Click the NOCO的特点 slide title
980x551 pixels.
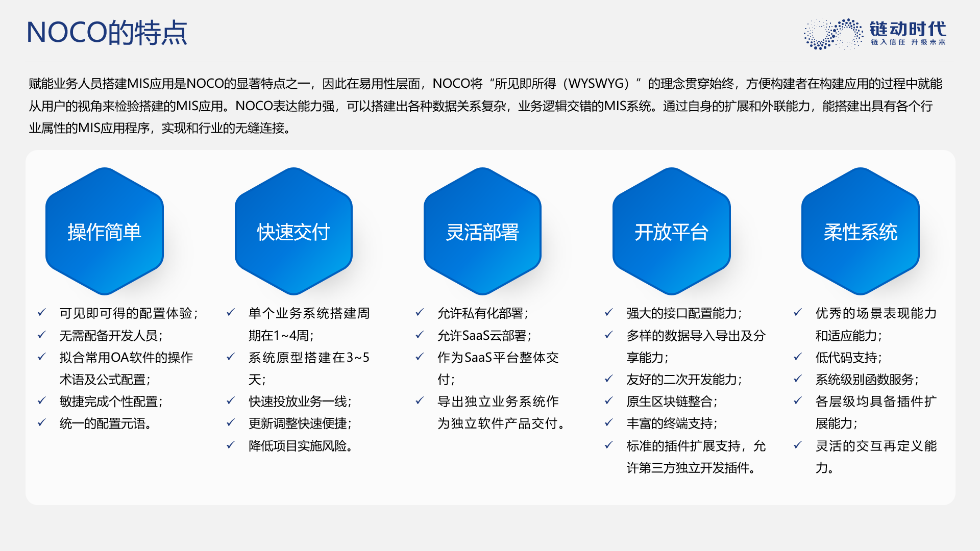[x=107, y=33]
